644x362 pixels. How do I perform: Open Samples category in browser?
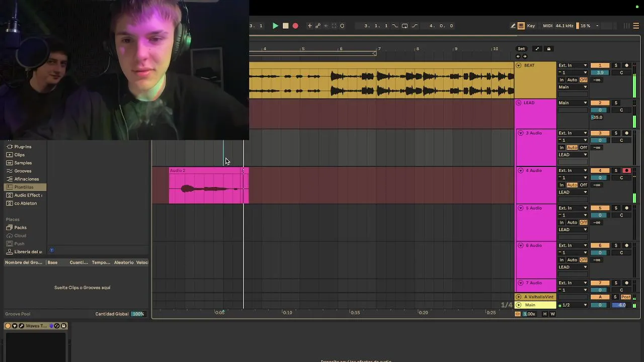[23, 163]
